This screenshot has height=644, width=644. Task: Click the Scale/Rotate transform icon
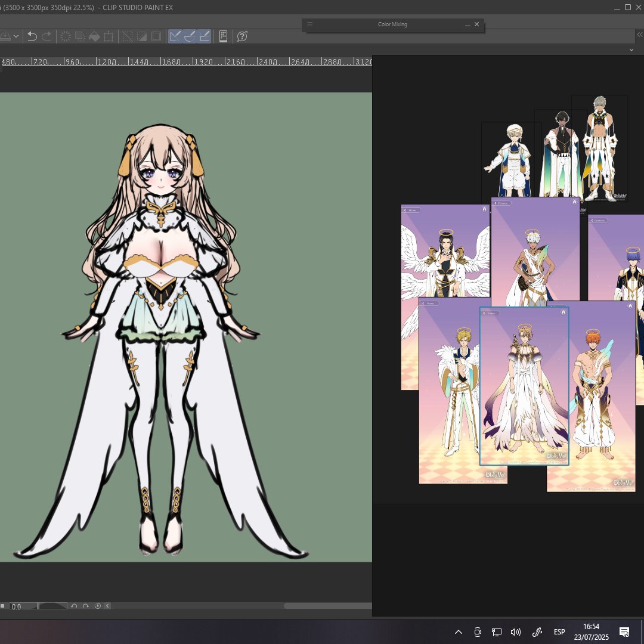point(109,36)
